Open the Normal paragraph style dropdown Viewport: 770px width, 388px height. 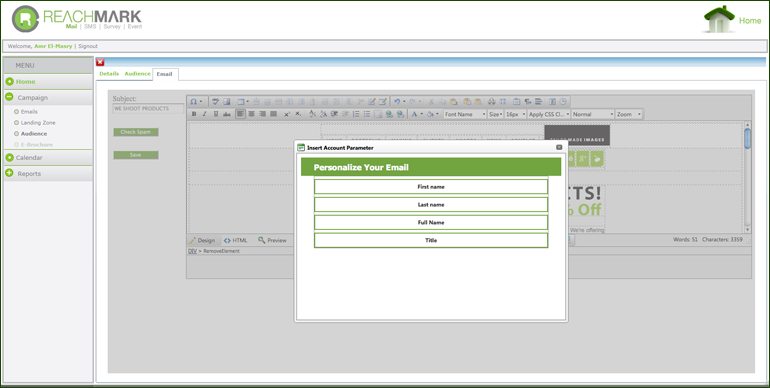click(593, 114)
